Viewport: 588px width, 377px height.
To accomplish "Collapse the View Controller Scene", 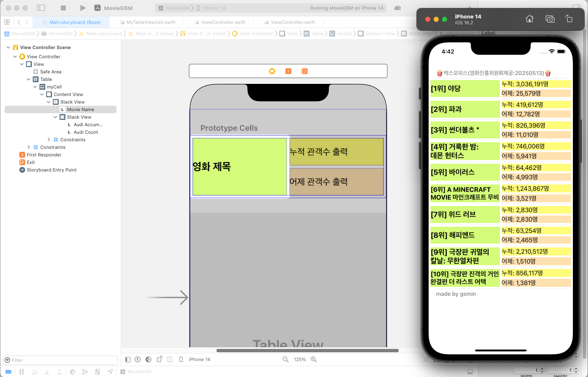I will (x=8, y=47).
